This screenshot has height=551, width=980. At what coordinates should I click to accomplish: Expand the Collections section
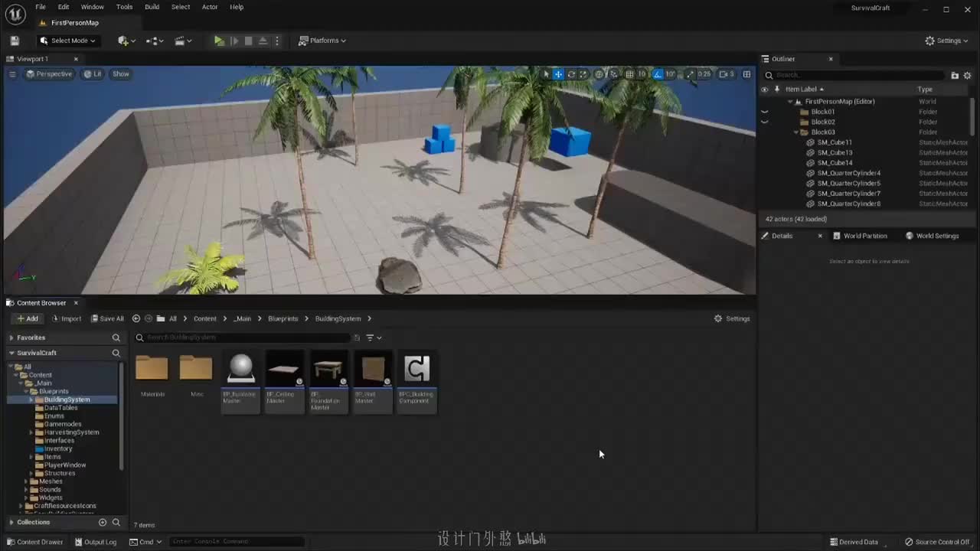(x=11, y=522)
